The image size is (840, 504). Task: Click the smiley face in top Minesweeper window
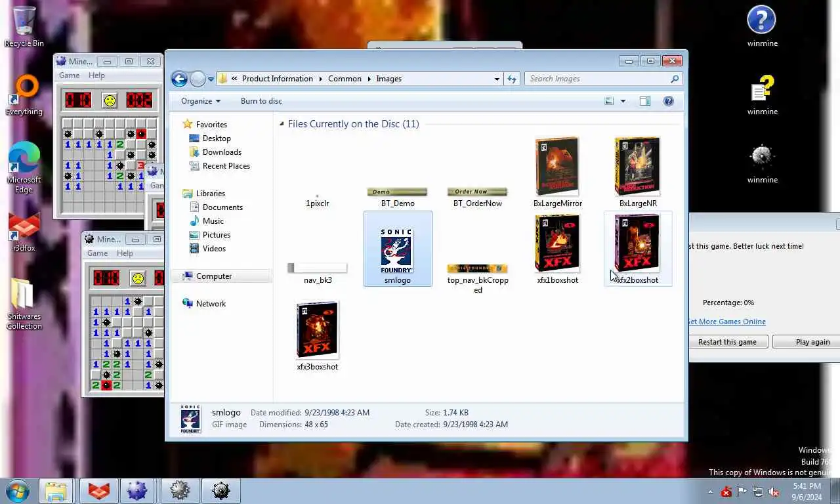point(109,100)
